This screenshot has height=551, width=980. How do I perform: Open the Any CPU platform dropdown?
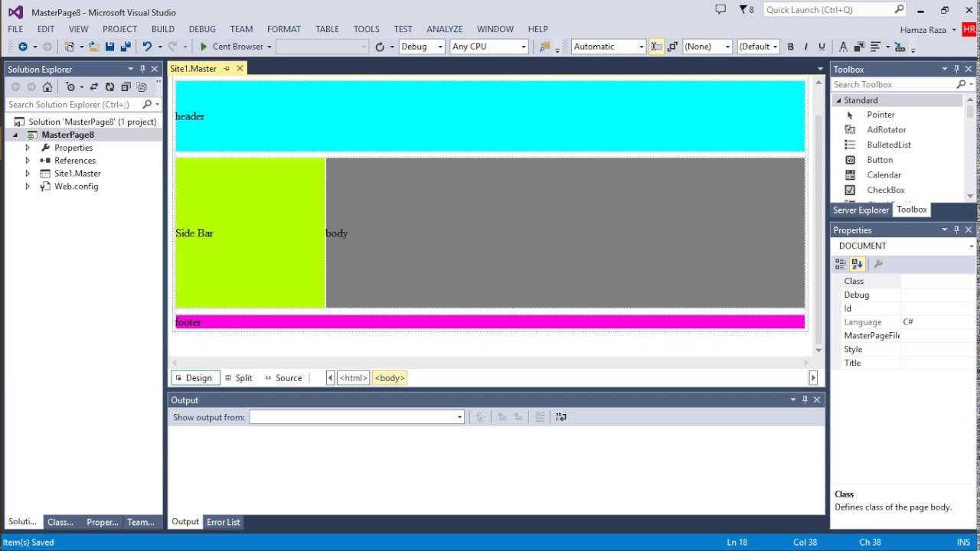click(x=489, y=47)
